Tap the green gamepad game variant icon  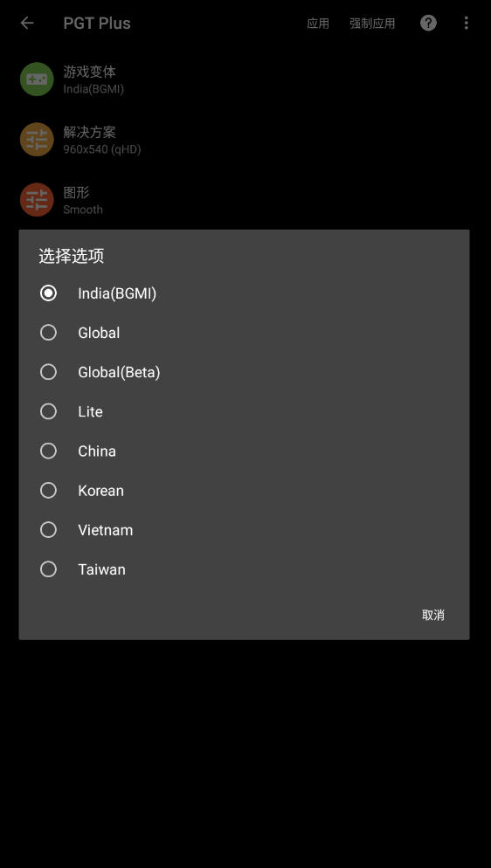pos(37,79)
